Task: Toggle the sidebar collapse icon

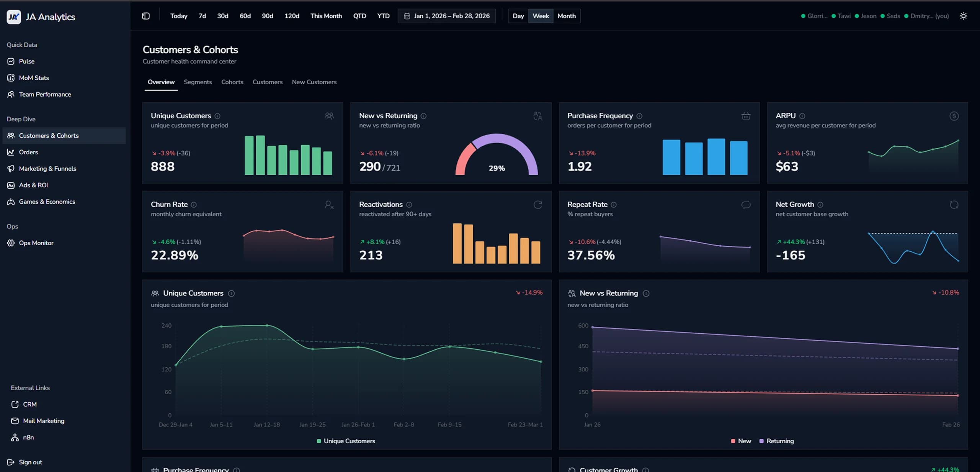Action: click(145, 16)
